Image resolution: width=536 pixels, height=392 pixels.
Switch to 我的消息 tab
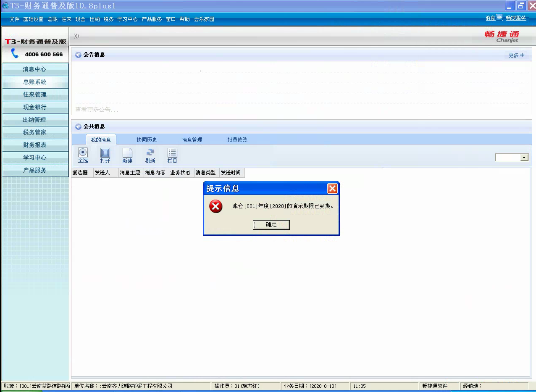tap(101, 139)
